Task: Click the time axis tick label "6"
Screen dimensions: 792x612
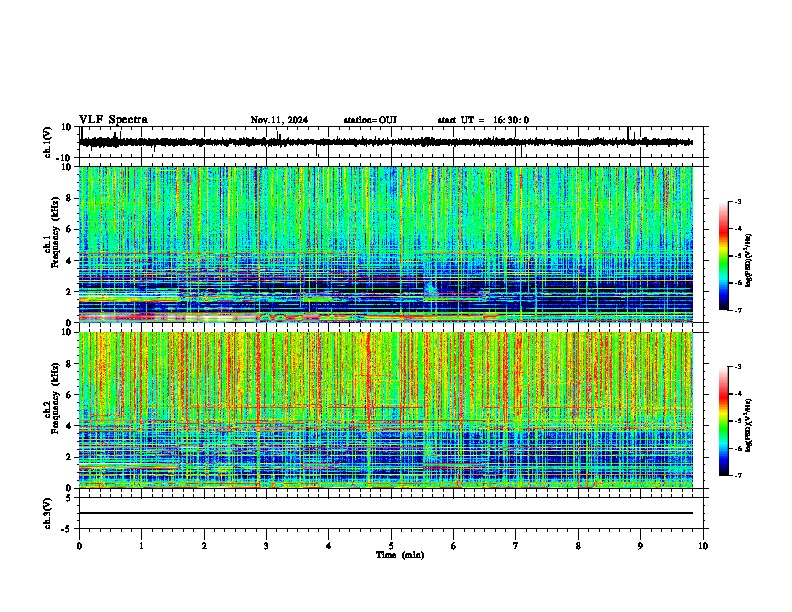Action: point(454,546)
